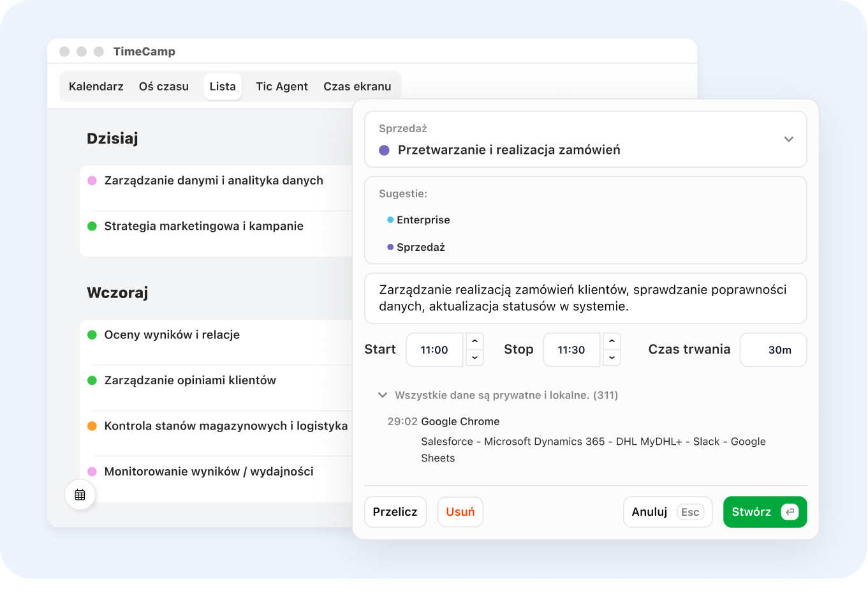Switch to the Kalendarz tab
The height and width of the screenshot is (600, 868).
click(96, 86)
